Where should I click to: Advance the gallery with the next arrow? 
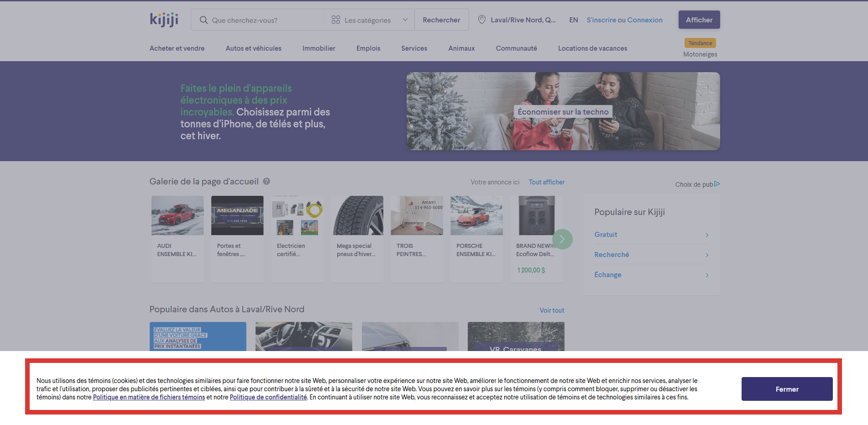point(562,239)
